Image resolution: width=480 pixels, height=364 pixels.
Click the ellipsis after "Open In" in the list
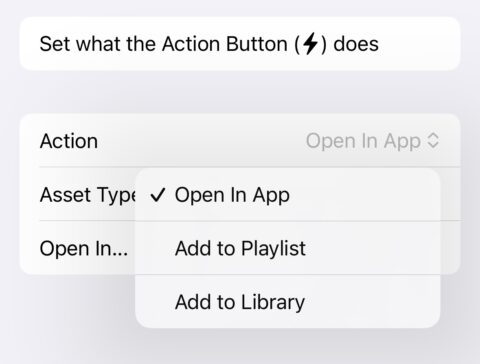[121, 253]
